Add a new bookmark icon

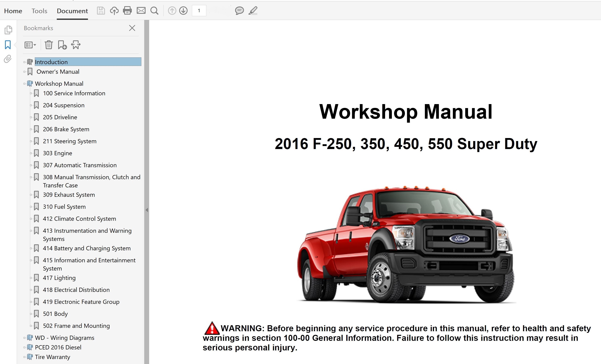(x=62, y=45)
